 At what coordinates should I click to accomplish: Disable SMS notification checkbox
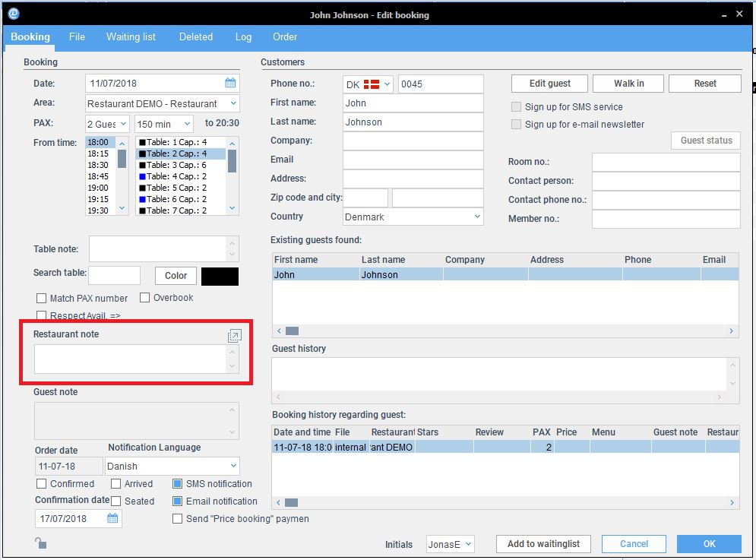pos(178,484)
